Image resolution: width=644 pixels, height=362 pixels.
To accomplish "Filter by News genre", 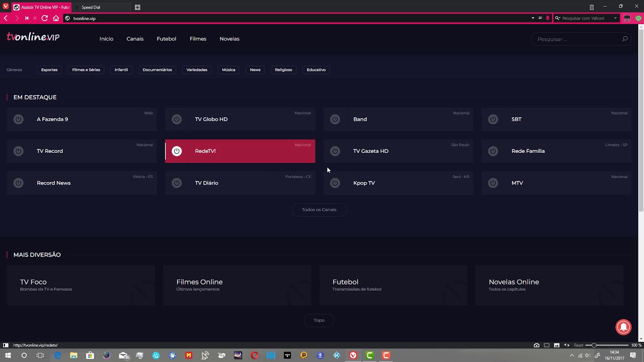I will pyautogui.click(x=255, y=70).
